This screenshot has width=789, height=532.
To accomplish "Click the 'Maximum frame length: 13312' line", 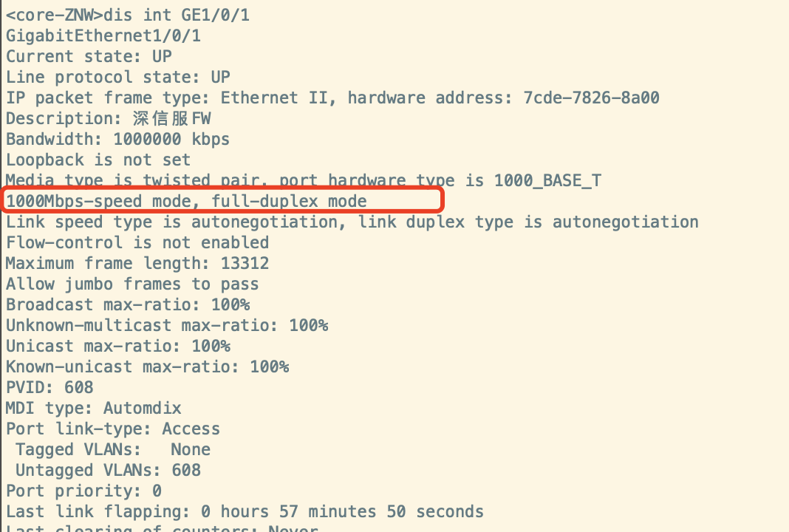I will tap(137, 263).
